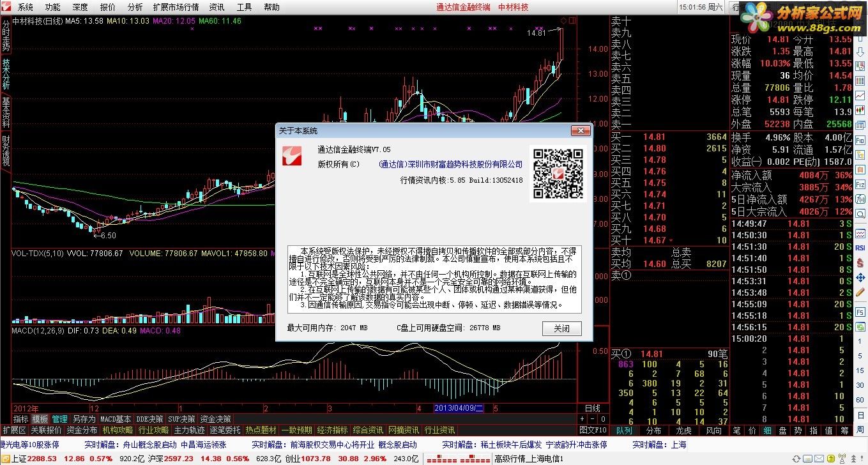
Task: Click the 关于本系统 dialog X close button
Action: [x=581, y=130]
